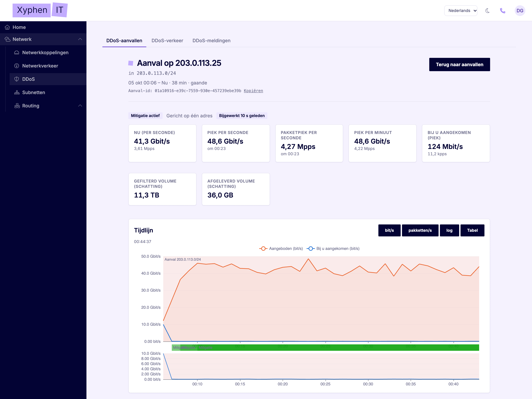Switch to the DDoS-verkeer tab

click(167, 41)
